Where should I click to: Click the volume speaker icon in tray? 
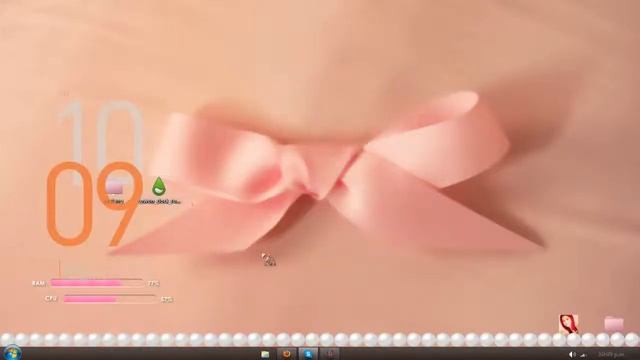tap(573, 355)
